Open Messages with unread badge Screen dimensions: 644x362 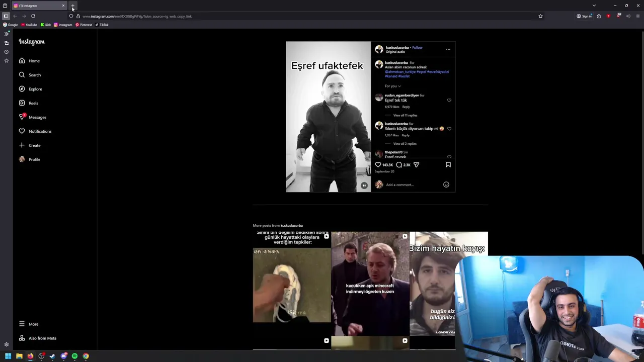tap(32, 117)
